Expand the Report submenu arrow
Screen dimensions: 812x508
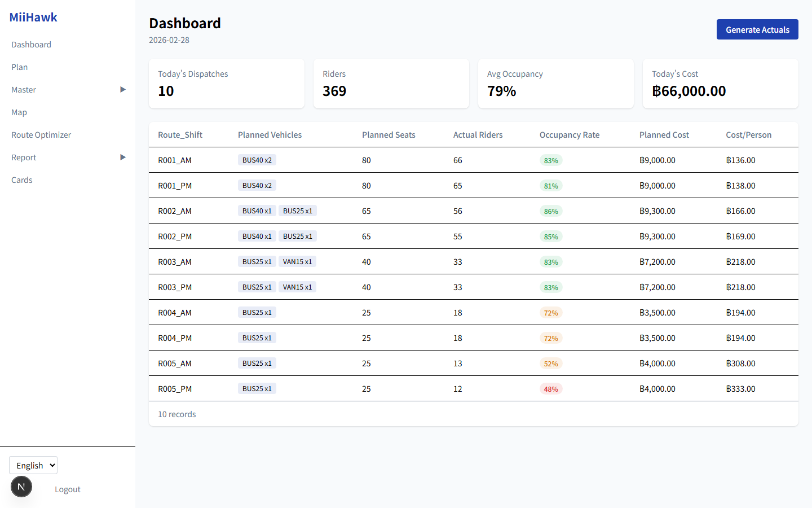click(122, 157)
